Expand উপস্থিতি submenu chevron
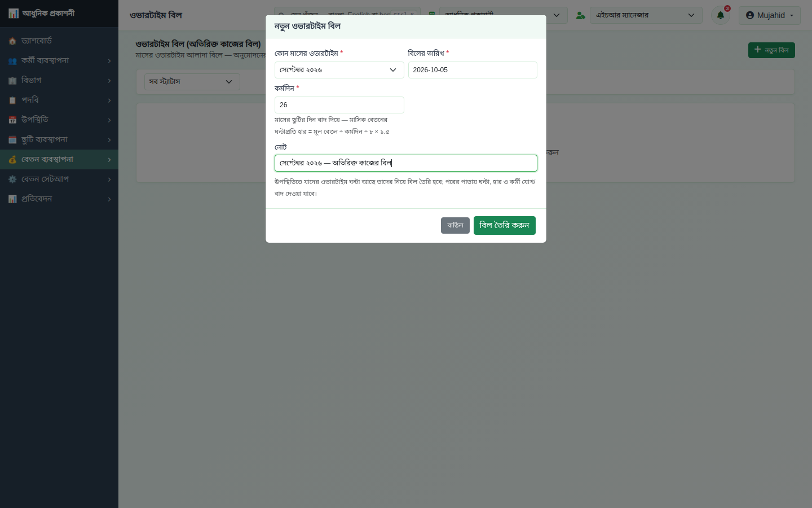Screen dimensions: 812x508 coord(109,120)
